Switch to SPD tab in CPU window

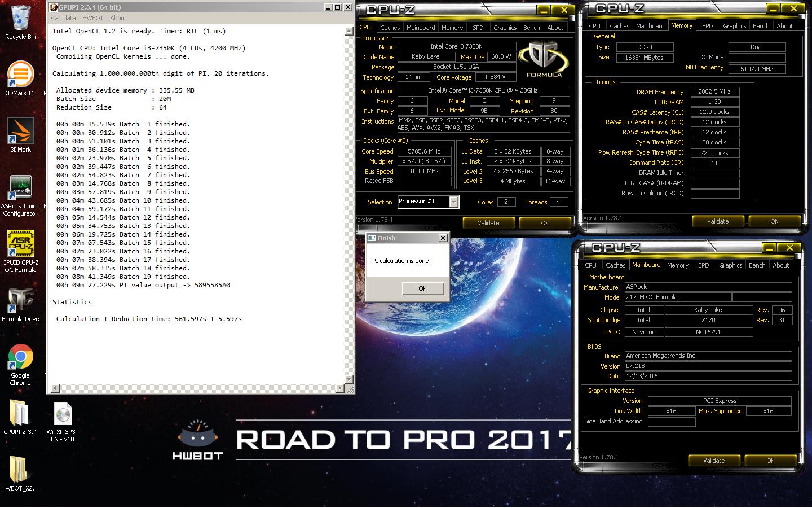click(478, 28)
